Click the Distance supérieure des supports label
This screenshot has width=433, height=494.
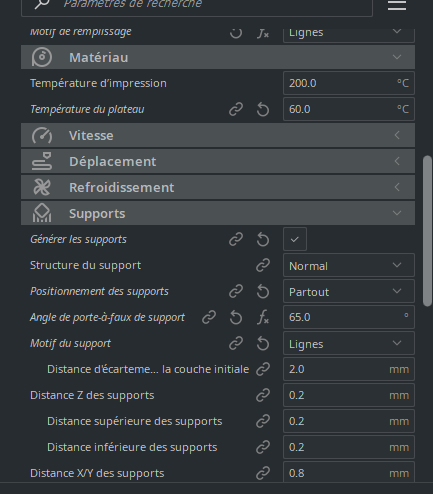(135, 421)
